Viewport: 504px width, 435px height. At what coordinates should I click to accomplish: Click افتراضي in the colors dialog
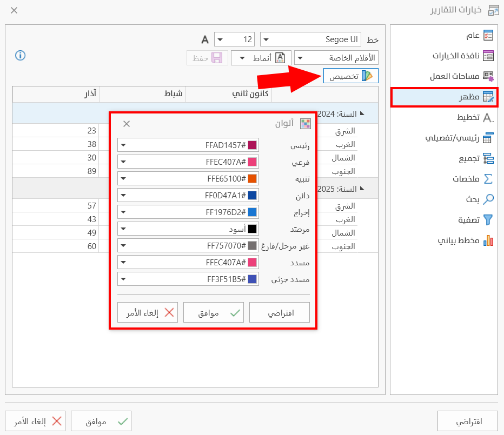[280, 313]
